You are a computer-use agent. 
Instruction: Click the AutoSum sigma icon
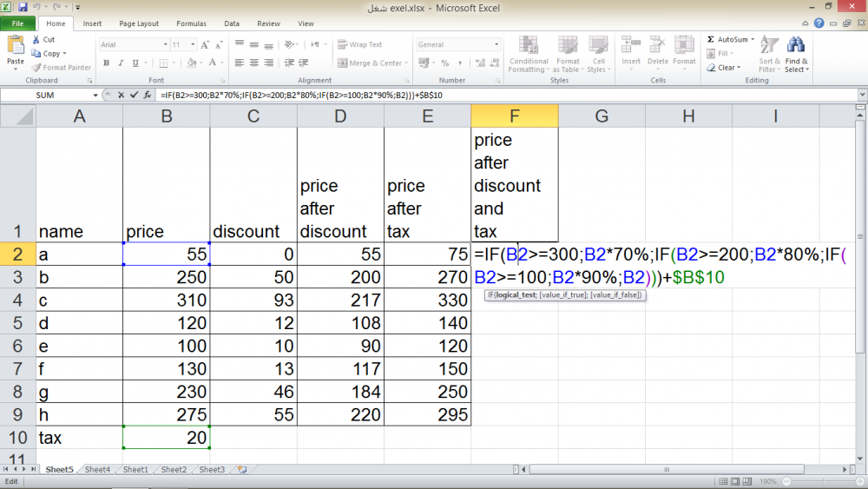(711, 39)
